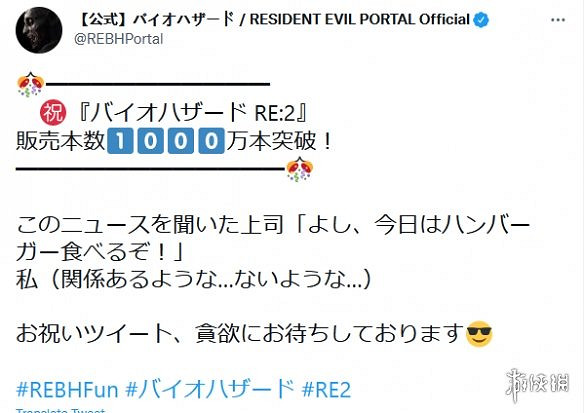Click the 『バイオハザード RE:2』 title text
Image resolution: width=584 pixels, height=413 pixels.
pos(192,112)
